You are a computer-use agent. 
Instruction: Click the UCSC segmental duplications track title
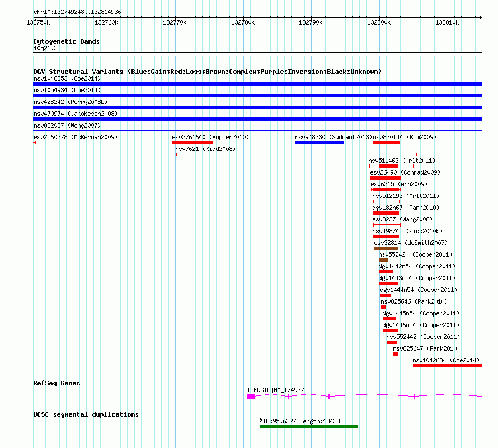coord(86,414)
